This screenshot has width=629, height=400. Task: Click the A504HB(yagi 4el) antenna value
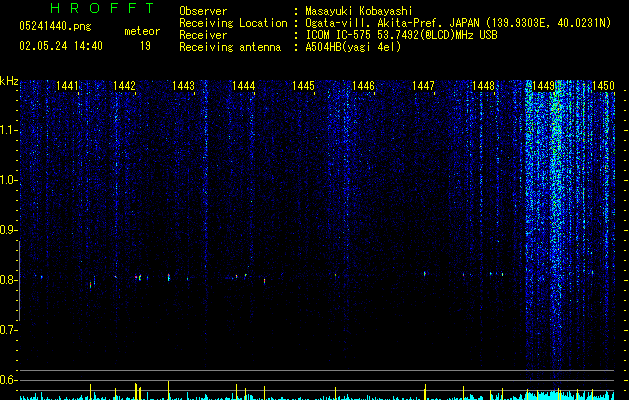pyautogui.click(x=353, y=47)
